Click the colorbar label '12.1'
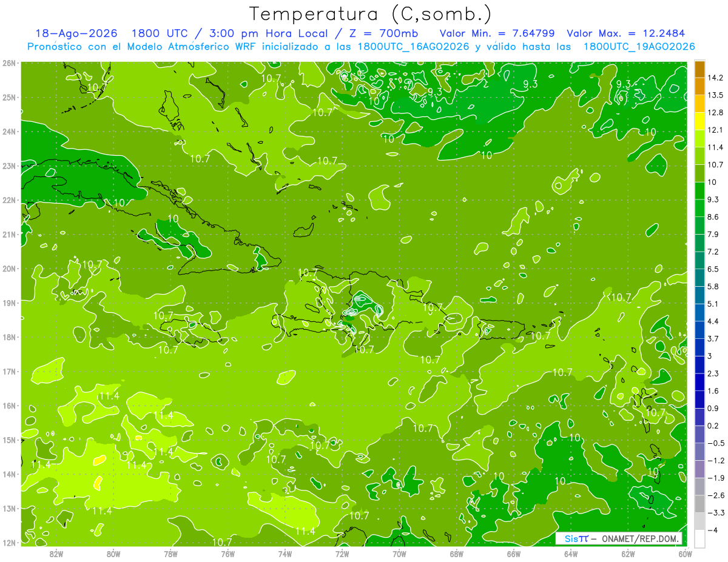This screenshot has height=562, width=728. point(715,130)
